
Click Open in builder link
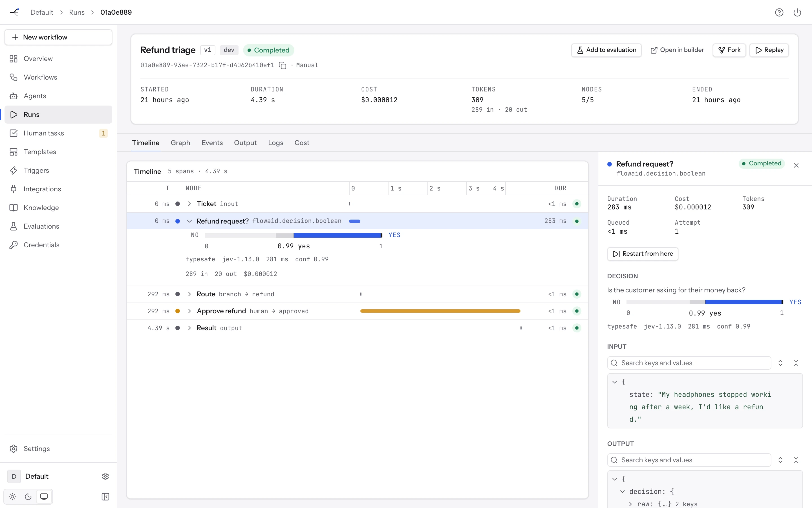point(677,50)
